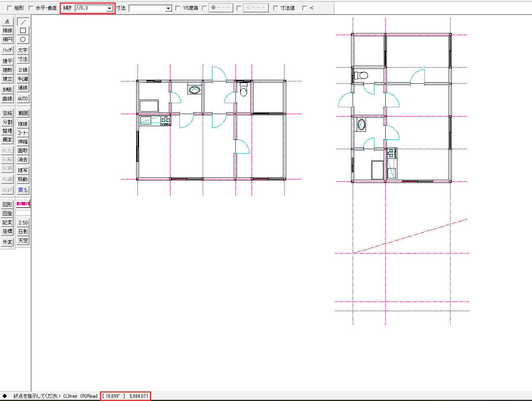Open the 日影 shadow analysis tool
532x401 pixels.
(23, 232)
